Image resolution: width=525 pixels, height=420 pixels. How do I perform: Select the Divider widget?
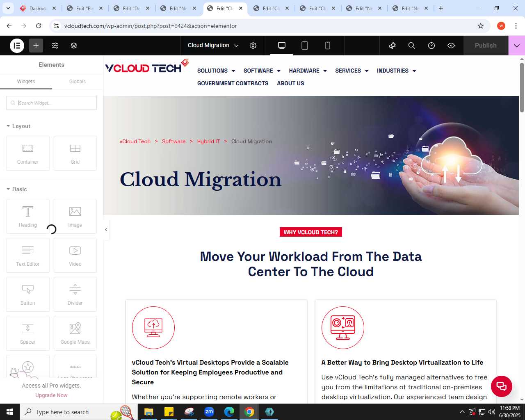point(75,294)
